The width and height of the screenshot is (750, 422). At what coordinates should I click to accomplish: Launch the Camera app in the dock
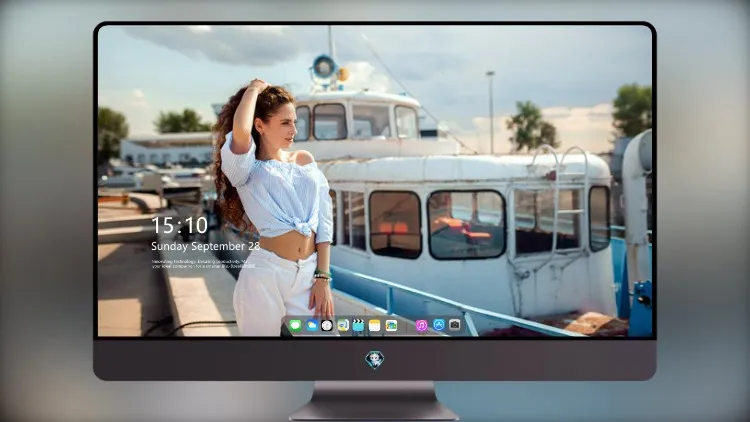[x=454, y=325]
